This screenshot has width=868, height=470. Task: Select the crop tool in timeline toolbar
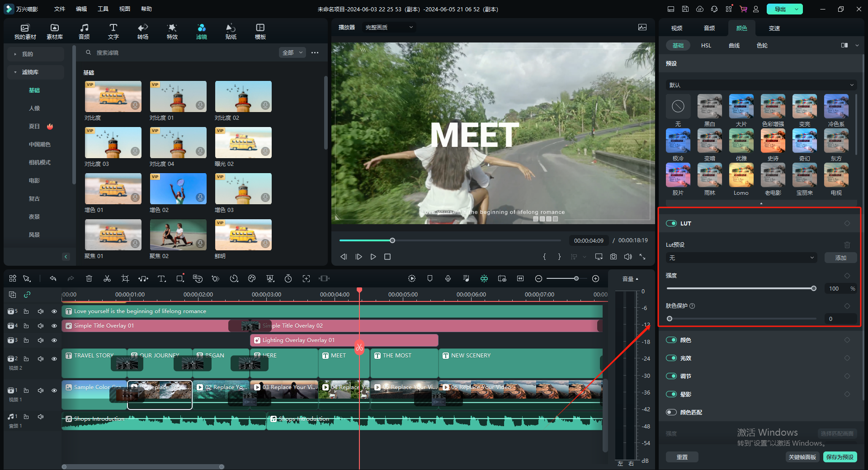pos(125,278)
